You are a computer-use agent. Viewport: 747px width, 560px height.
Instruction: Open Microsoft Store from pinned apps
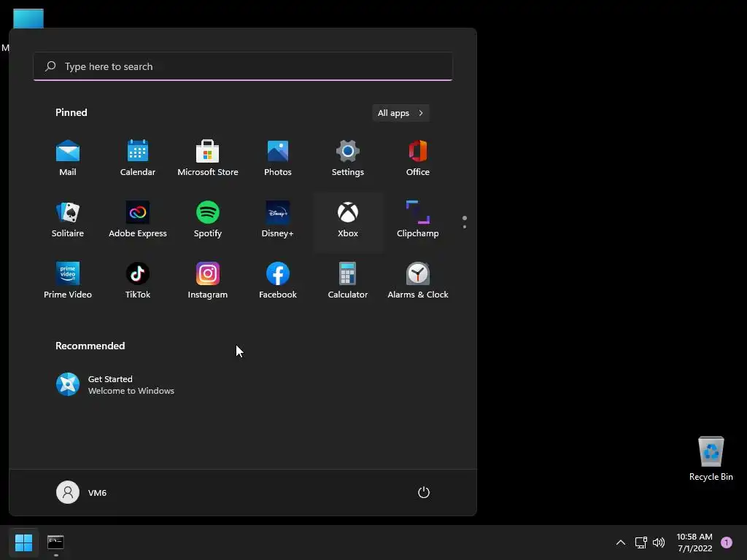208,158
